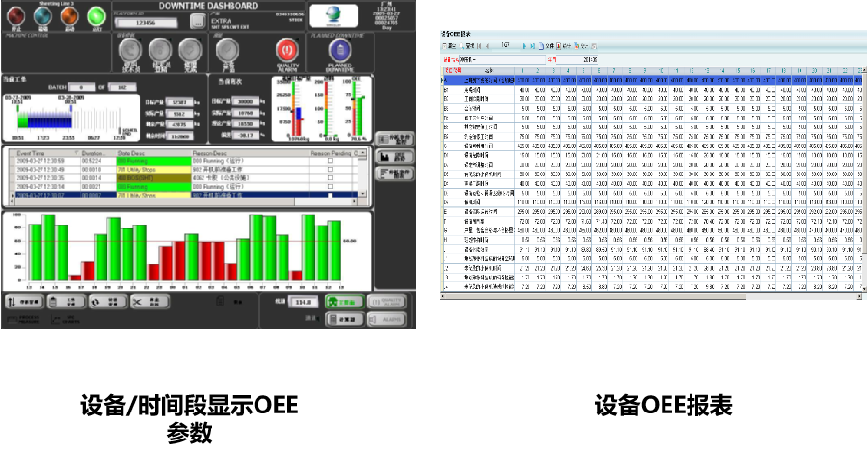Click the factory icon button right of event table
Viewport: 868px width, 452px height.
[393, 156]
